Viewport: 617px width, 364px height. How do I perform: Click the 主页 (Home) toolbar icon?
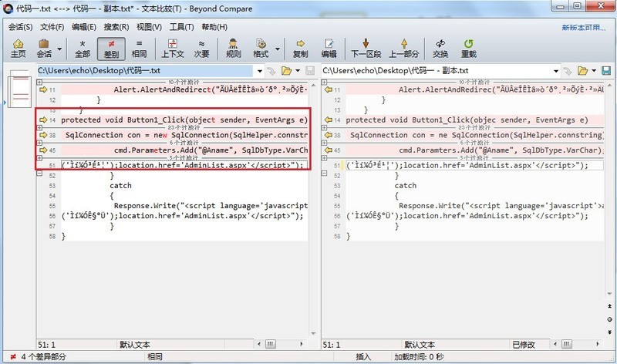(x=17, y=48)
